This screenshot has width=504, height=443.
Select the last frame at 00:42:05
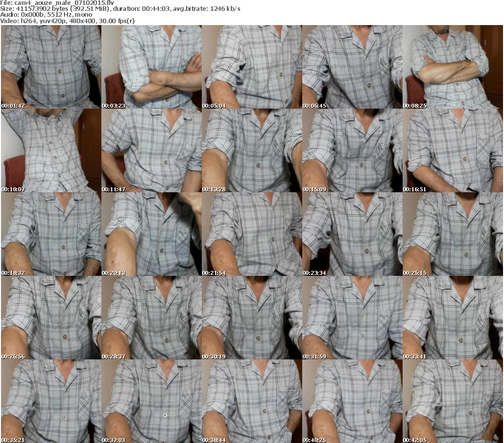pos(453,401)
